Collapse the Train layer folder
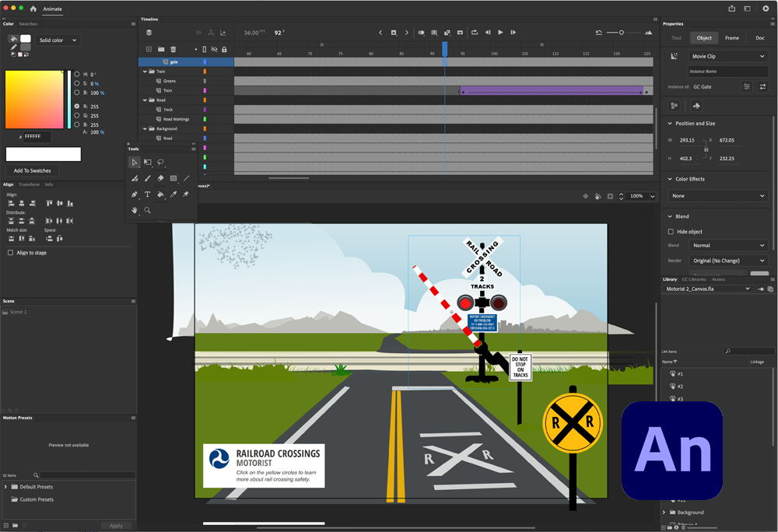Viewport: 778px width, 532px height. 145,72
